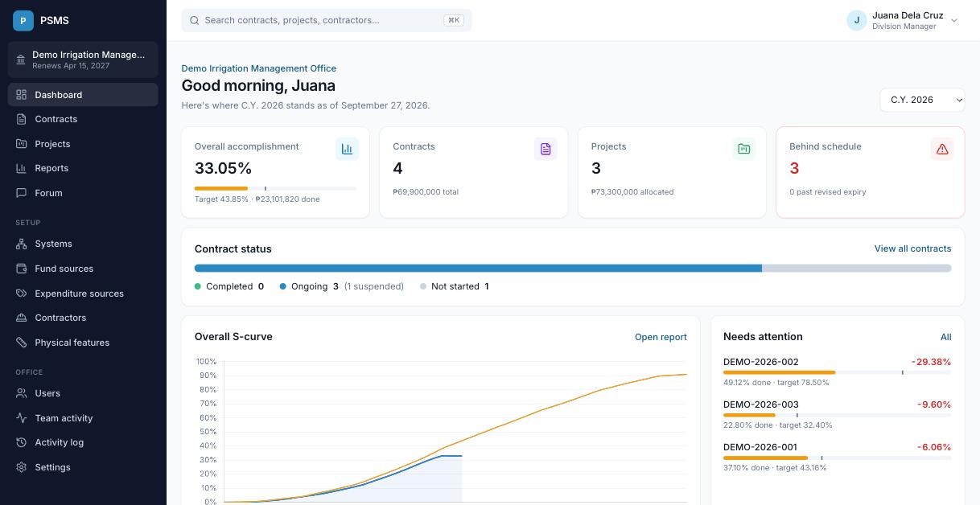Open DEMO-2026-001 in Needs attention
The image size is (980, 505).
(837, 457)
